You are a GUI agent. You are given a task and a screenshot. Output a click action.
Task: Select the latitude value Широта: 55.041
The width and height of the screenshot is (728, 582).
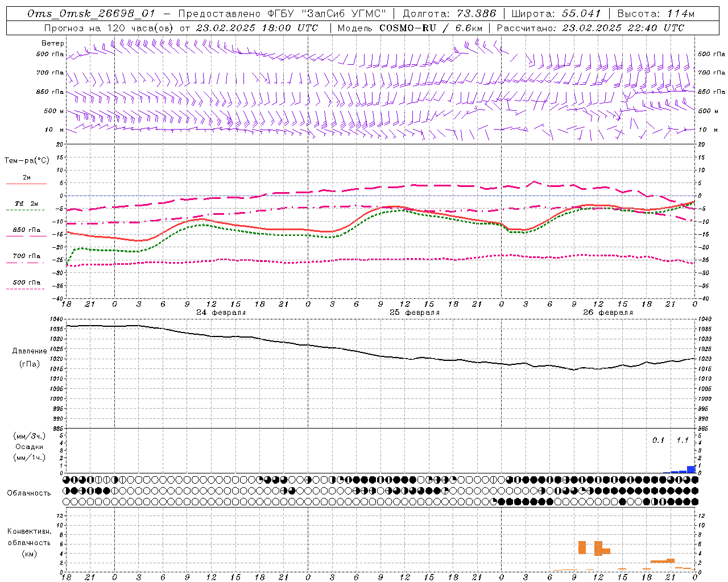point(556,14)
